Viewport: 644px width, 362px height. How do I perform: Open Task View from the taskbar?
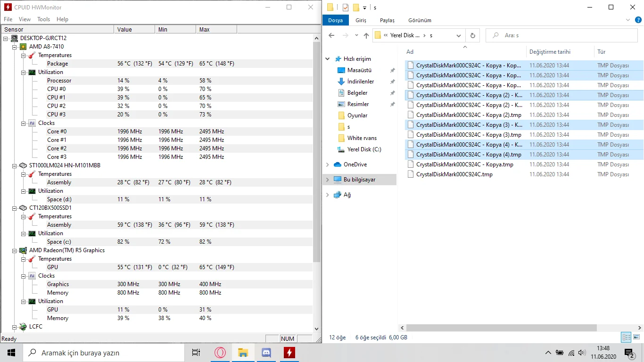click(196, 353)
